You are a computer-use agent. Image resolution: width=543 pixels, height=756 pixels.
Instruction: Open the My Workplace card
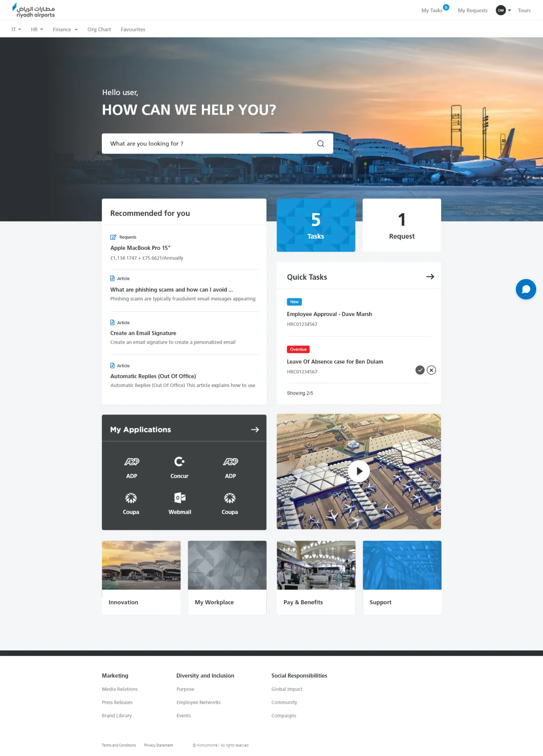click(227, 577)
